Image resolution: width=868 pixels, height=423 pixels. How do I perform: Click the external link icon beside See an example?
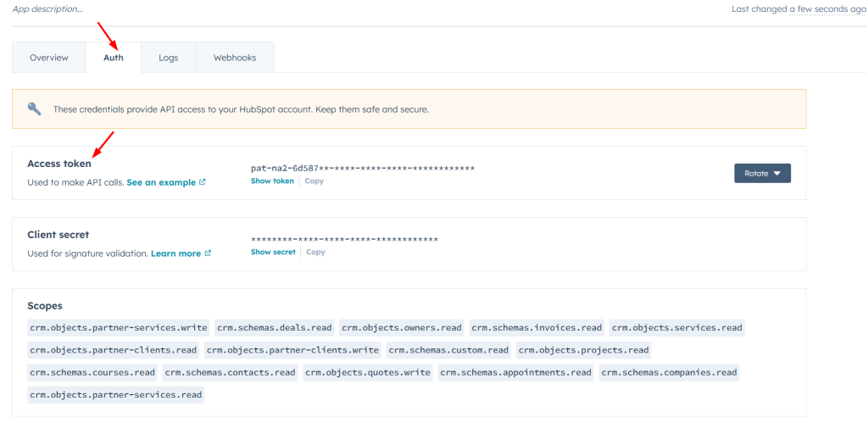203,182
